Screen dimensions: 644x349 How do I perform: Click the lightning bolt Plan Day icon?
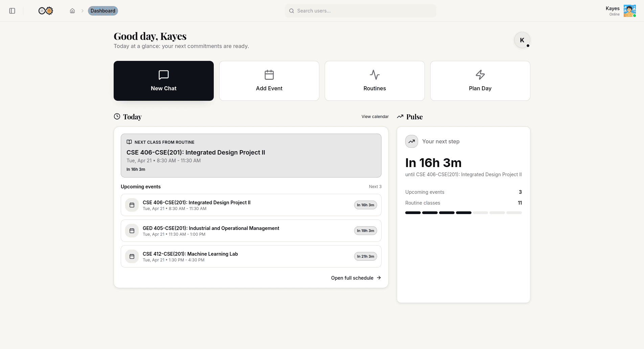coord(480,75)
